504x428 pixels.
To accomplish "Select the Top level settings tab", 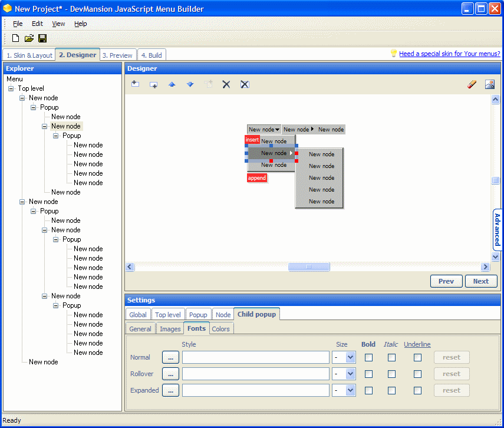I will coord(168,314).
